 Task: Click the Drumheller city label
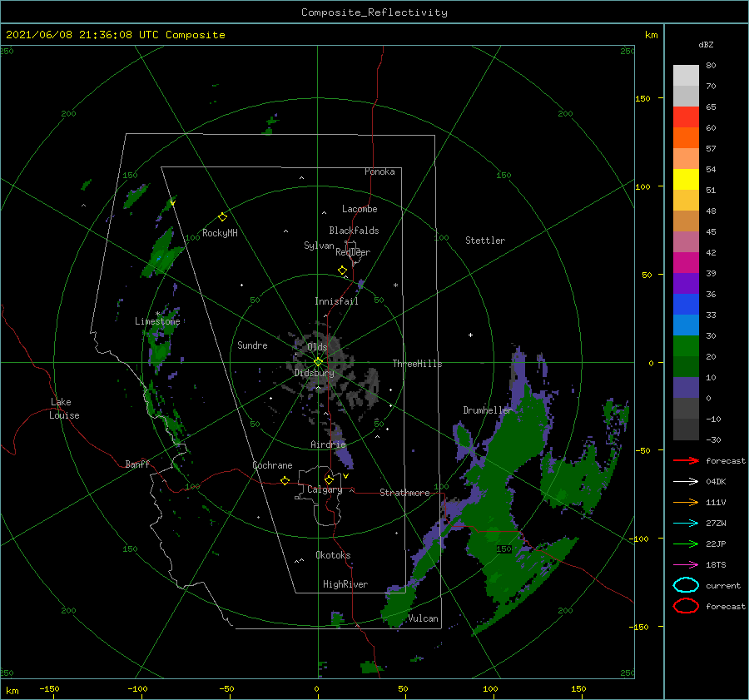click(x=488, y=410)
